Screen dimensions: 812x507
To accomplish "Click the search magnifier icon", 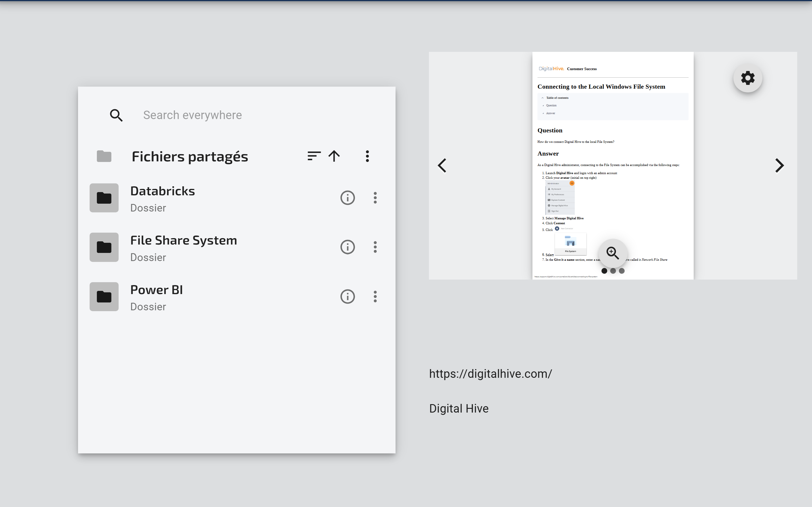I will (116, 115).
